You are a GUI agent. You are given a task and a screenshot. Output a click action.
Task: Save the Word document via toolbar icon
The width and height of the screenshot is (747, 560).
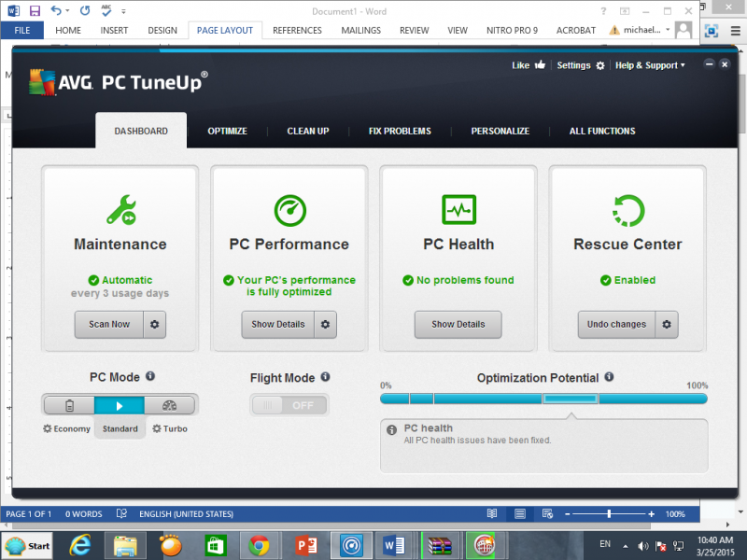(35, 10)
